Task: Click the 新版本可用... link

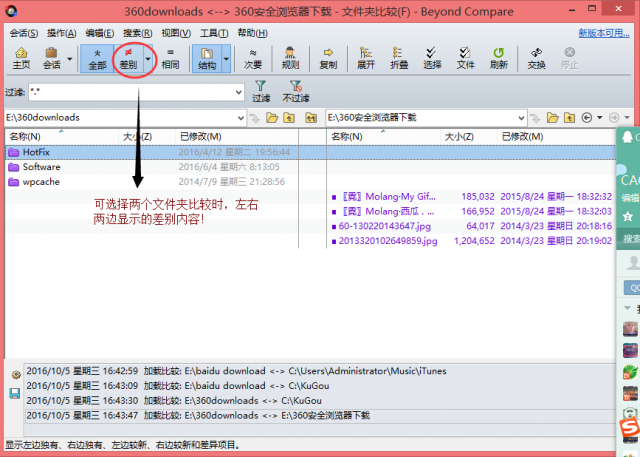Action: pyautogui.click(x=604, y=33)
